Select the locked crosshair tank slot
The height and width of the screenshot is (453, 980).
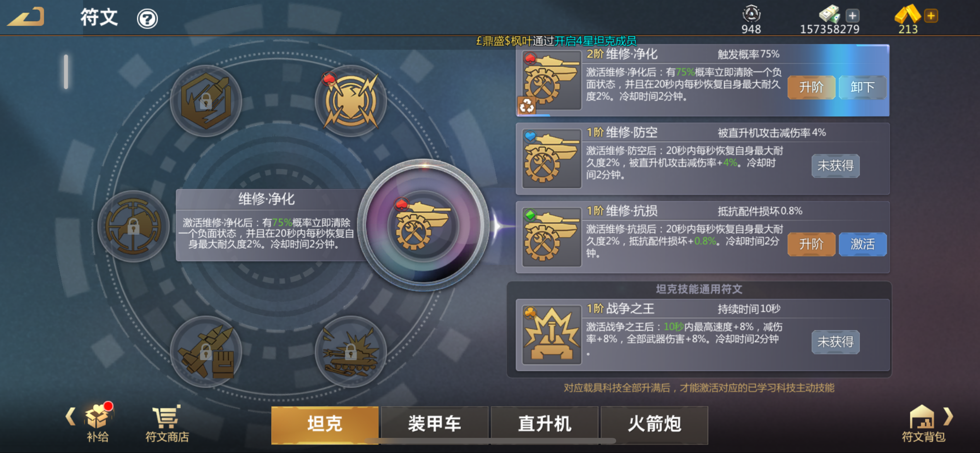(134, 226)
